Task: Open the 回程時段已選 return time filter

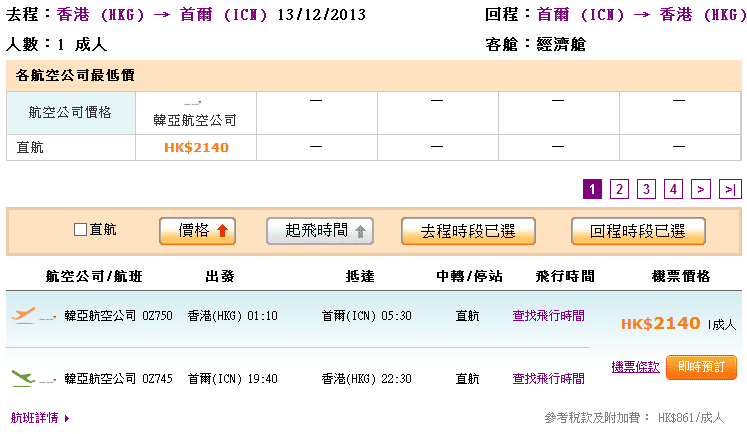Action: pyautogui.click(x=637, y=231)
